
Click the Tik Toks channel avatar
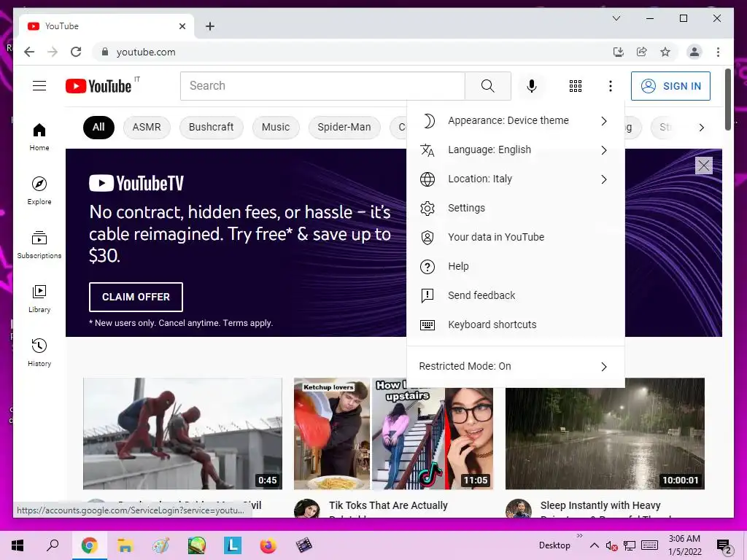pyautogui.click(x=307, y=508)
